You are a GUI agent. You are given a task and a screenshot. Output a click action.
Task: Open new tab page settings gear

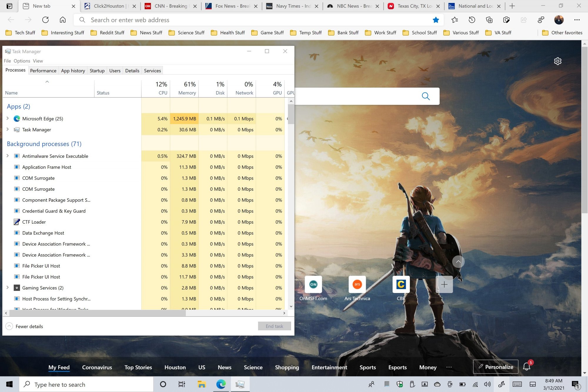coord(557,61)
